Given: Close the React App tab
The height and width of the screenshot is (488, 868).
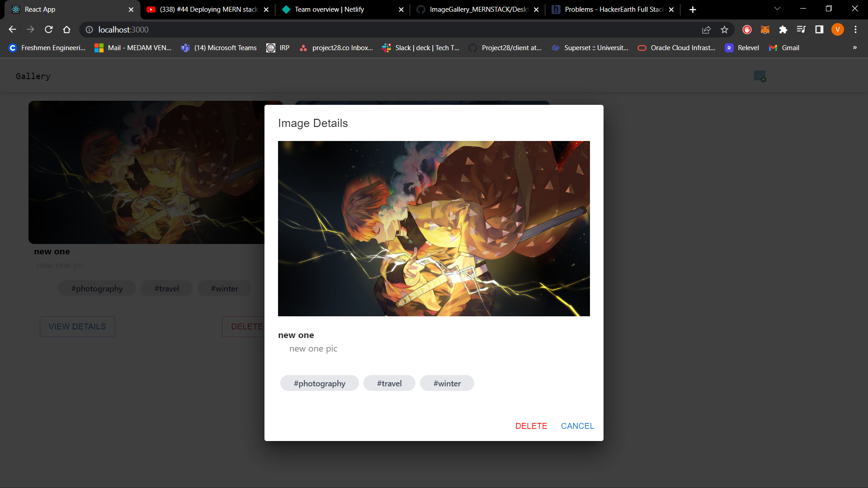Looking at the screenshot, I should tap(131, 9).
